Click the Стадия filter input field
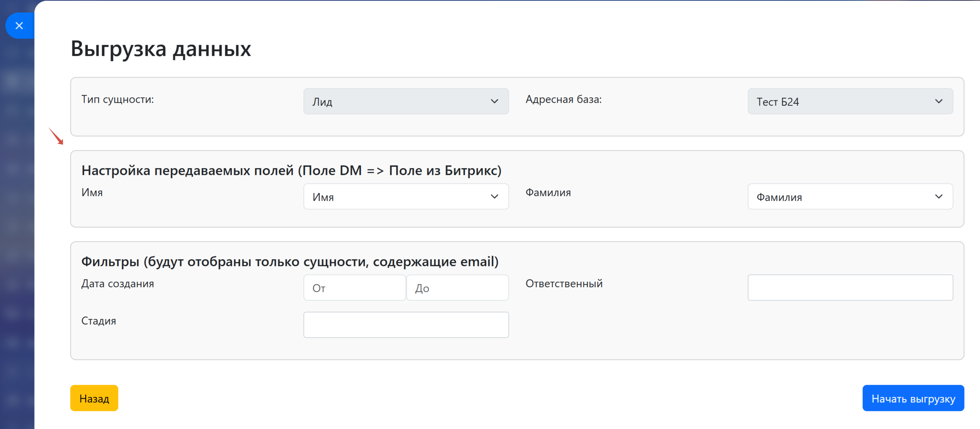The width and height of the screenshot is (980, 429). 406,325
